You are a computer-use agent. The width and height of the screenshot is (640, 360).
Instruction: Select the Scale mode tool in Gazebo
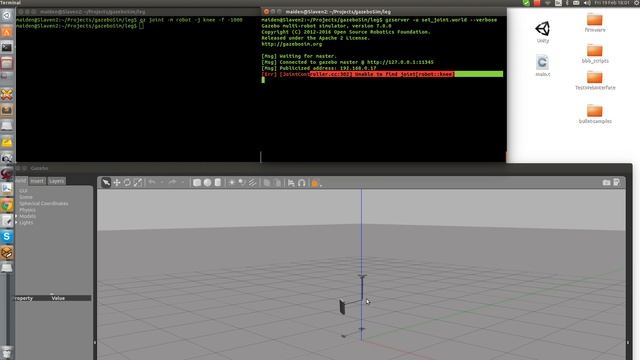click(138, 182)
